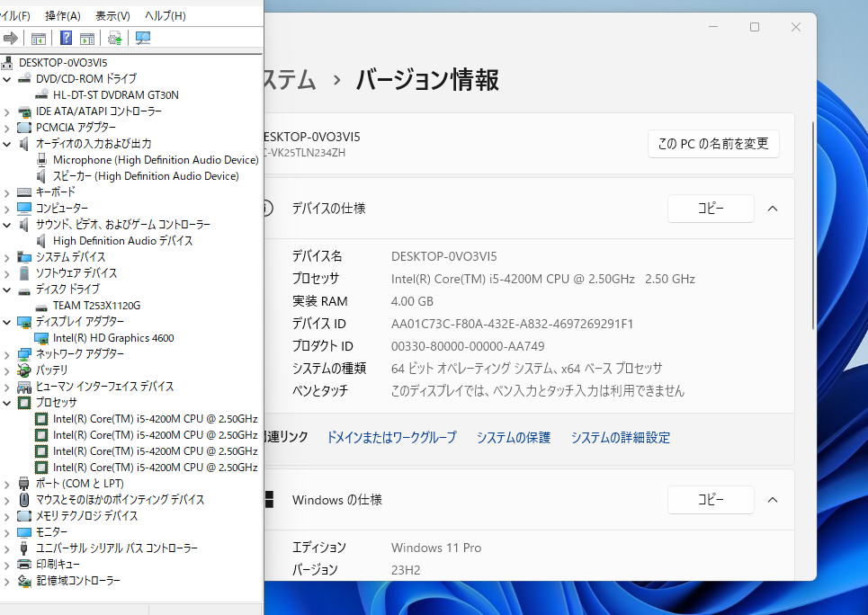The width and height of the screenshot is (868, 615).
Task: Click the ネットワーク アダプター icon
Action: point(23,353)
